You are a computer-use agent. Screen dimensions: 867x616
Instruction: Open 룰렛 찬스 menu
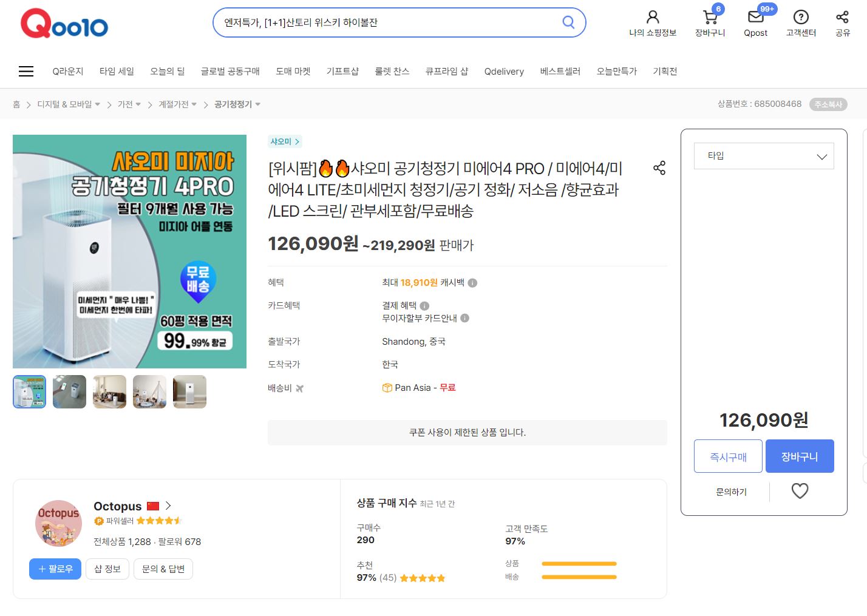coord(392,71)
